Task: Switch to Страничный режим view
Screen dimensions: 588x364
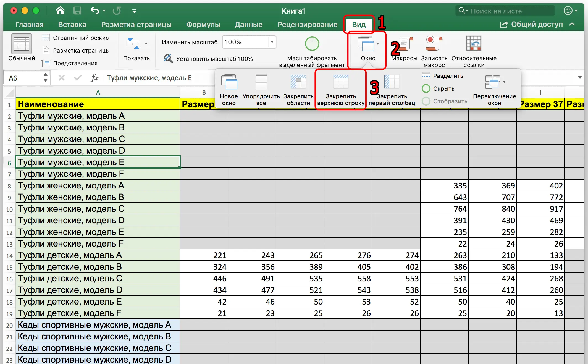Action: pyautogui.click(x=76, y=38)
